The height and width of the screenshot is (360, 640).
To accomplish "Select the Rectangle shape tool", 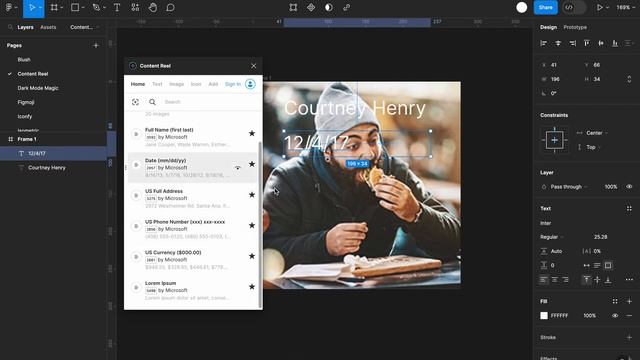I will pyautogui.click(x=75, y=7).
